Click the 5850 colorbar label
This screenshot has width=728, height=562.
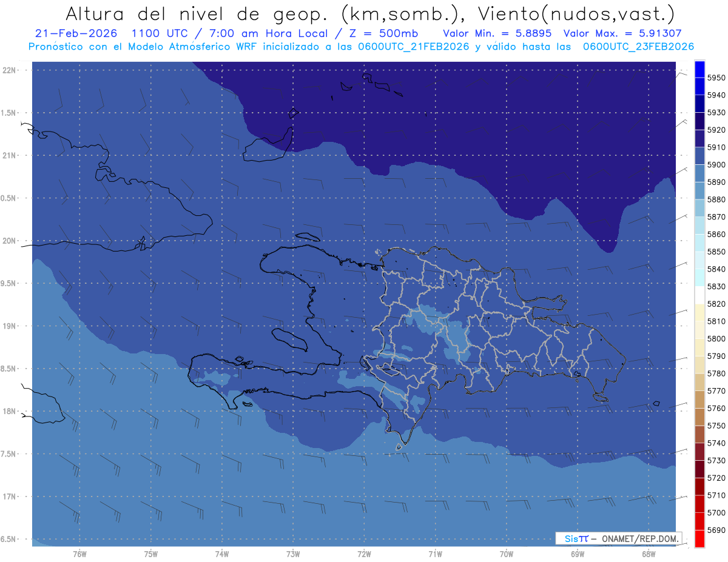click(716, 252)
